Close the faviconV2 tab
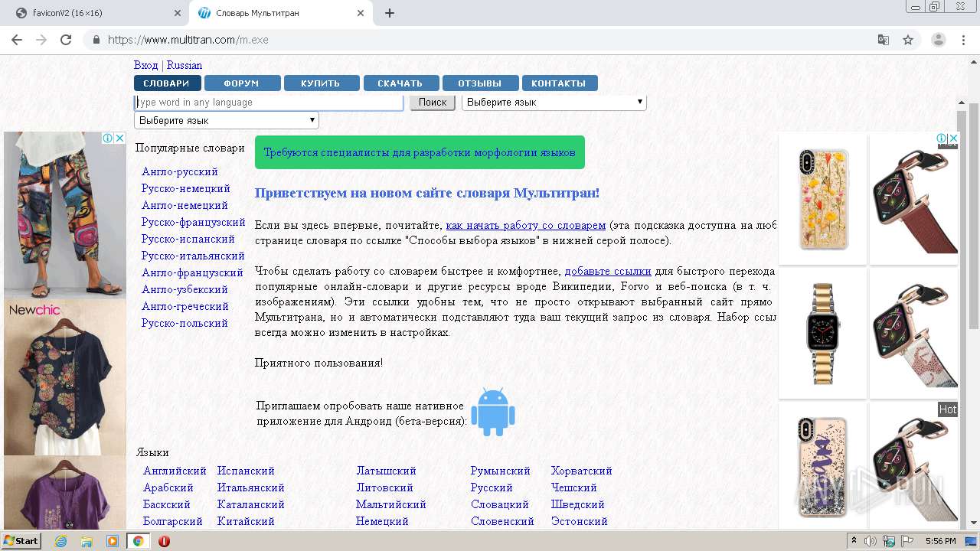Image resolution: width=980 pixels, height=551 pixels. pyautogui.click(x=177, y=13)
